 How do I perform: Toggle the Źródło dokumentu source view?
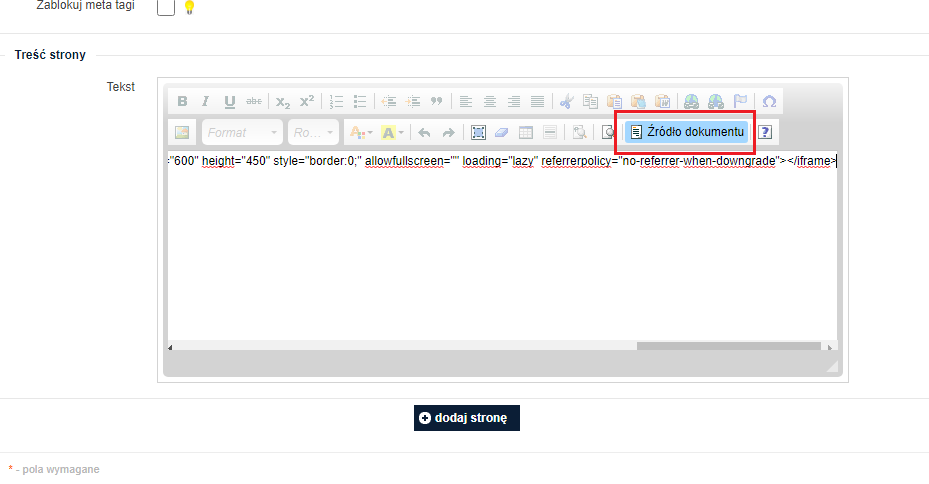(x=686, y=132)
